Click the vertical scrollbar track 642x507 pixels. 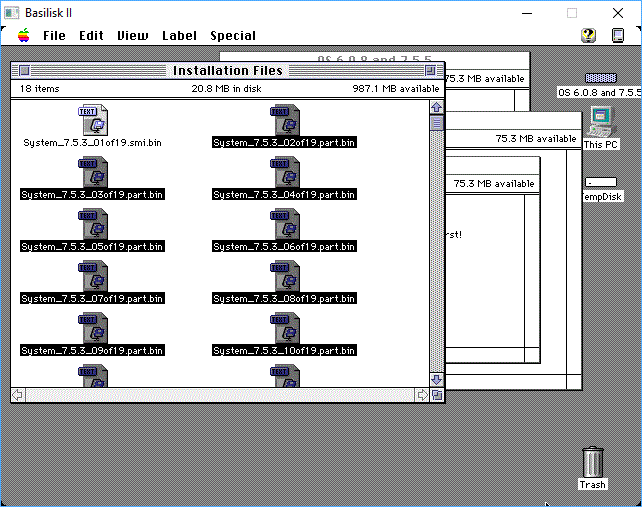pyautogui.click(x=436, y=251)
